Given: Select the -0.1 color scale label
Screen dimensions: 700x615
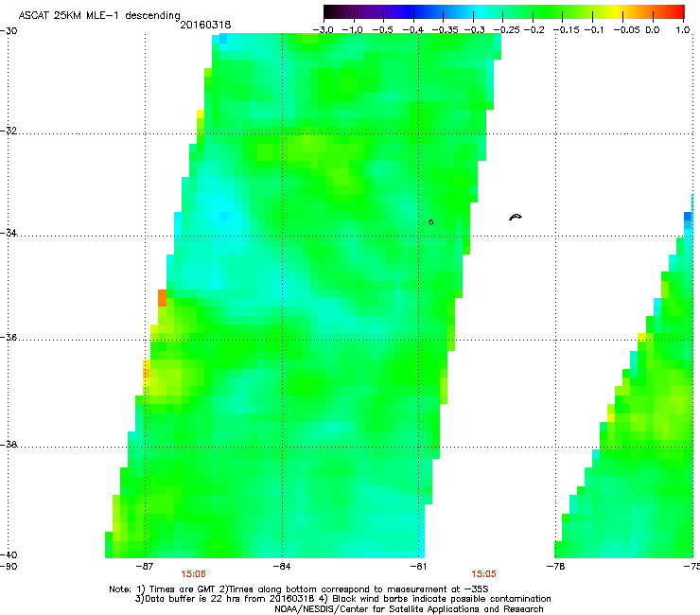Looking at the screenshot, I should 594,29.
